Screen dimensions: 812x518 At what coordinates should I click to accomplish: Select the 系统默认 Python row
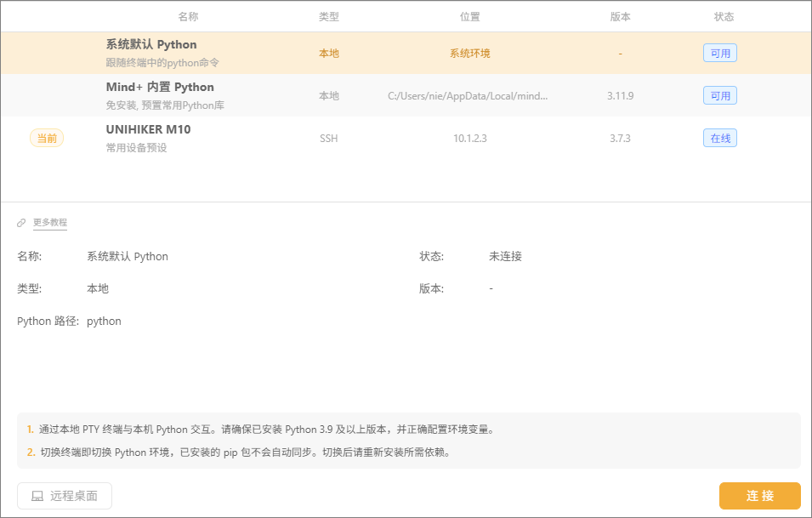coord(406,53)
